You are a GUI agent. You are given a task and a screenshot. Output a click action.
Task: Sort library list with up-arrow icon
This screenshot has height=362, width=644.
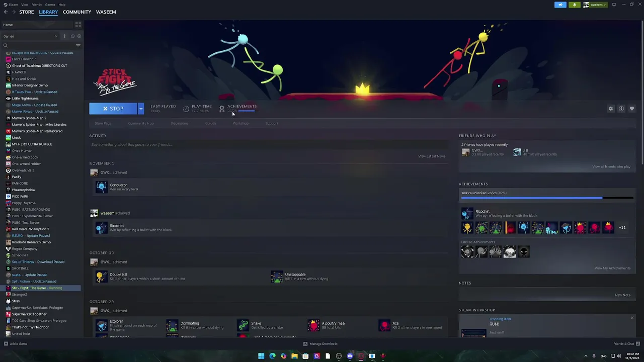[x=64, y=36]
